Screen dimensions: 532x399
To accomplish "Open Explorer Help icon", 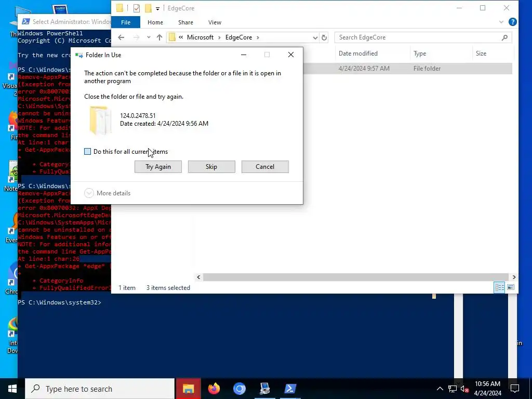I will (513, 22).
